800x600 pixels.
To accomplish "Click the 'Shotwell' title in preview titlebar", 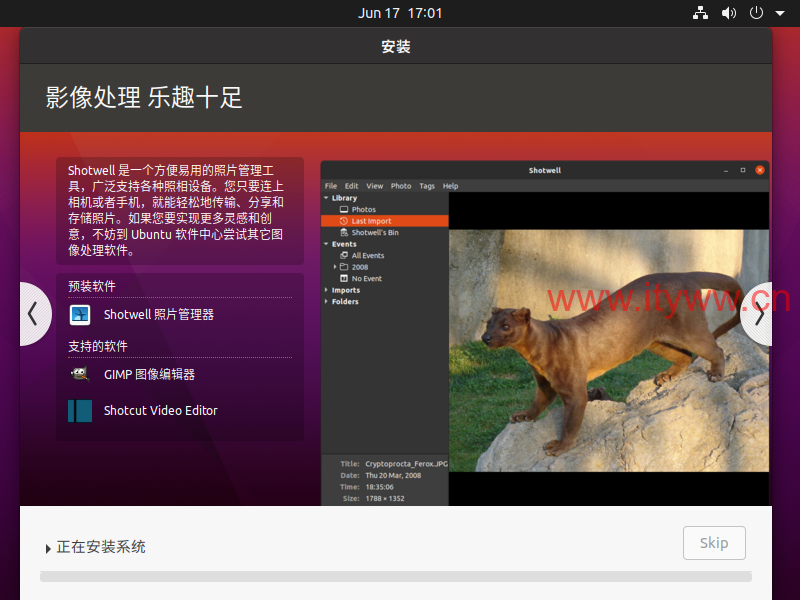I will coord(545,170).
